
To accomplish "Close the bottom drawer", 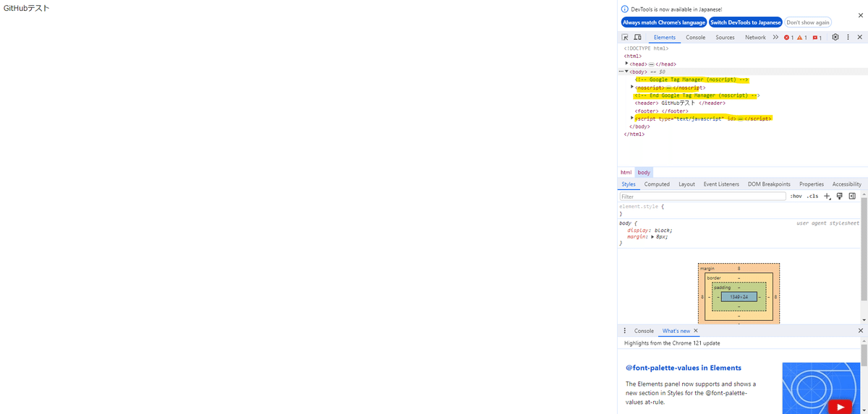I will (860, 331).
